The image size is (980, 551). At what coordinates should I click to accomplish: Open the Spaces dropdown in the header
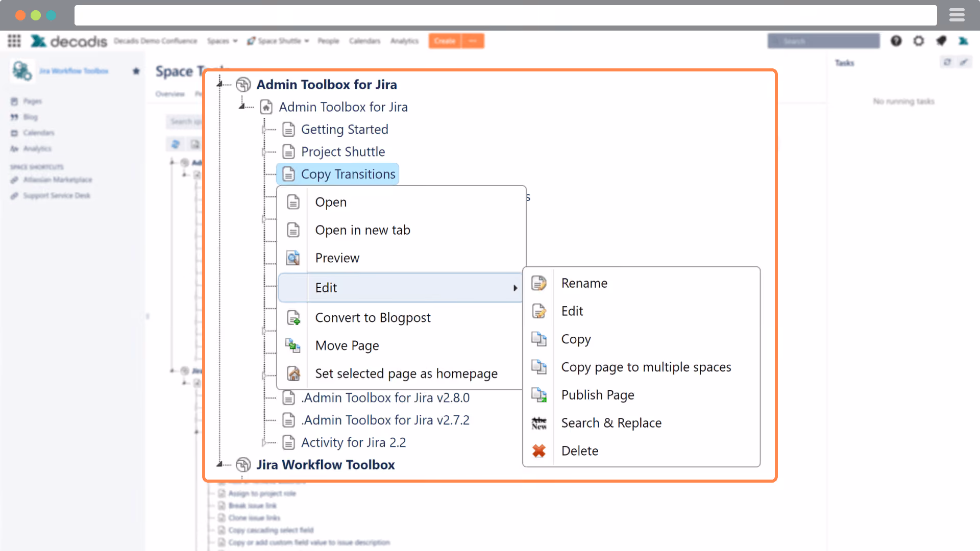[222, 41]
